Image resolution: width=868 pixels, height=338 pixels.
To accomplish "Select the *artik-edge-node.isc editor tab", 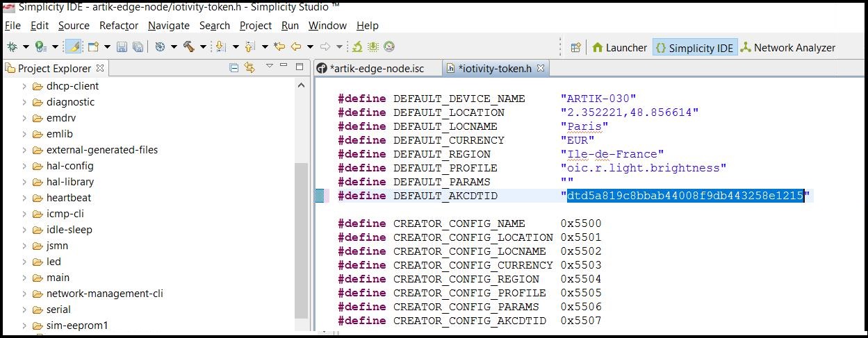I will 377,68.
